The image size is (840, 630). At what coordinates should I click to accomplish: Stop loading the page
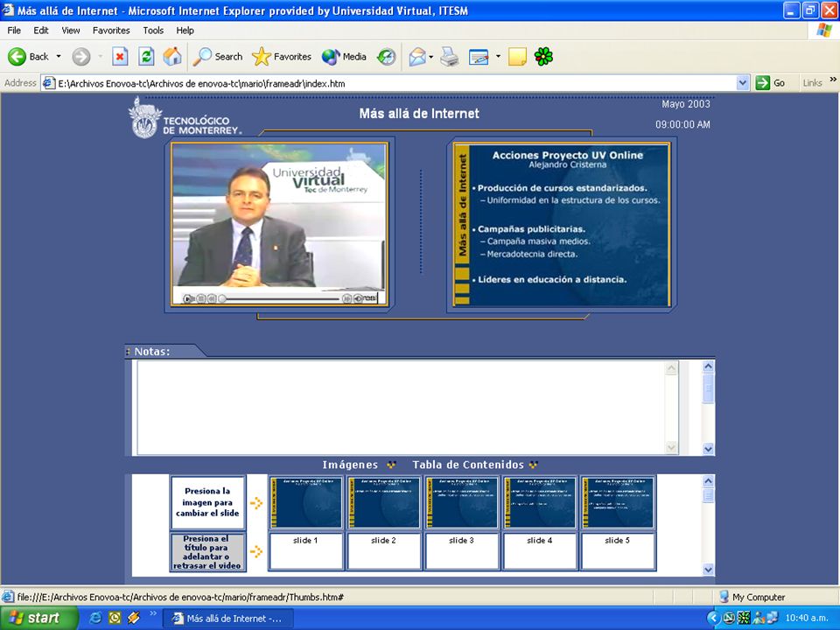(120, 56)
